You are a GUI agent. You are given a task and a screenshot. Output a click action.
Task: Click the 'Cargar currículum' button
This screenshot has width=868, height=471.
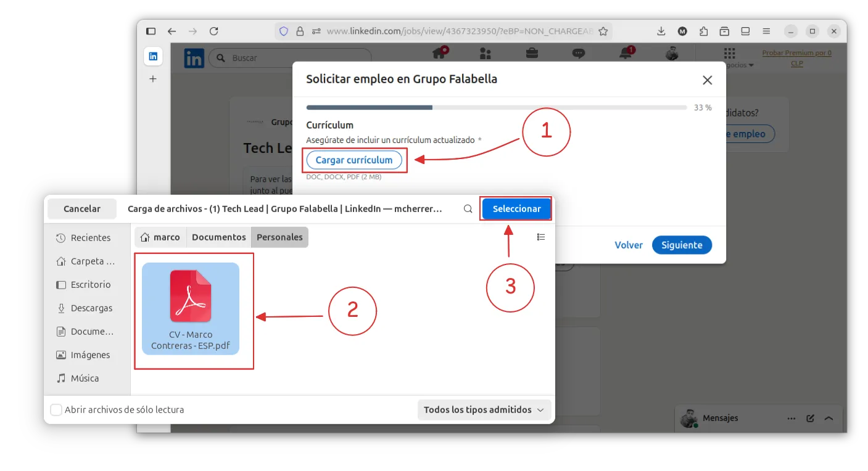click(354, 160)
